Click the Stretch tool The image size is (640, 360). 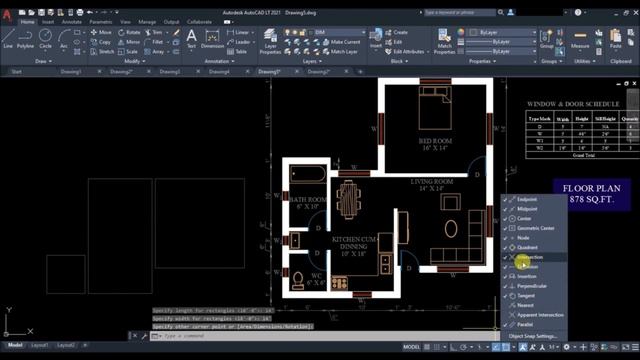(x=102, y=52)
